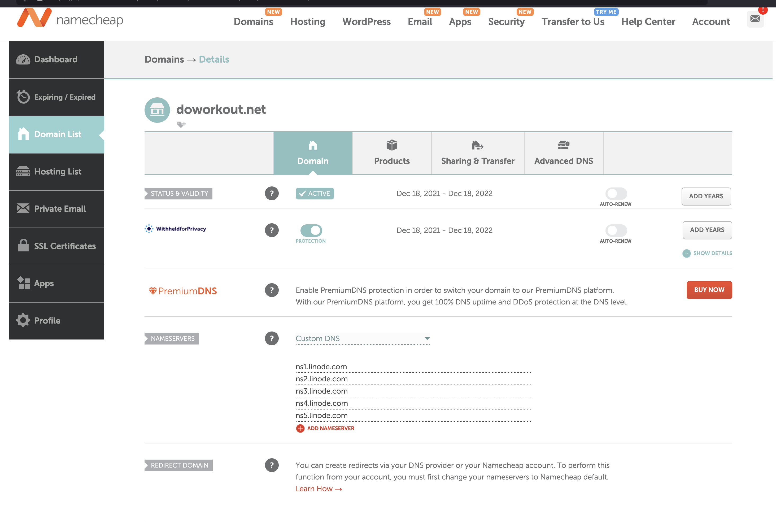Disable WithheldforPrivacy protection toggle
Screen dimensions: 776x532
tap(311, 230)
